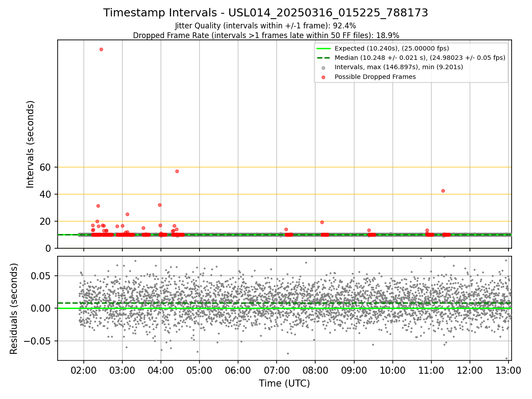The width and height of the screenshot is (532, 399).
Task: Click the 11:00 time tick label
Action: (431, 370)
